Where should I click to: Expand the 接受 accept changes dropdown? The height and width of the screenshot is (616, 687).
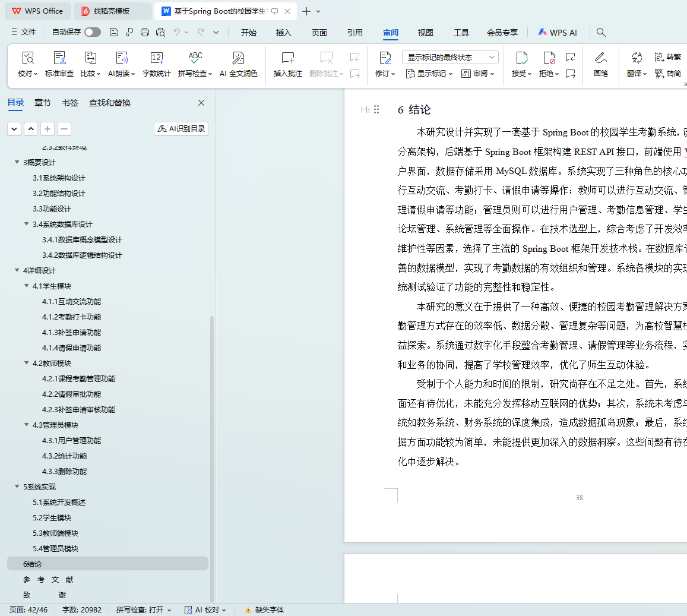tap(522, 74)
